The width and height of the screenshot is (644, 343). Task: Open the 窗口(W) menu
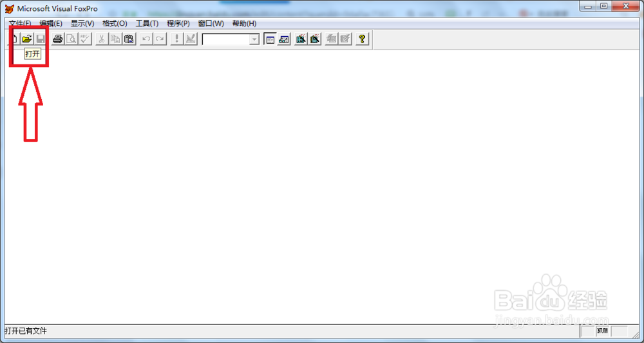pos(211,23)
